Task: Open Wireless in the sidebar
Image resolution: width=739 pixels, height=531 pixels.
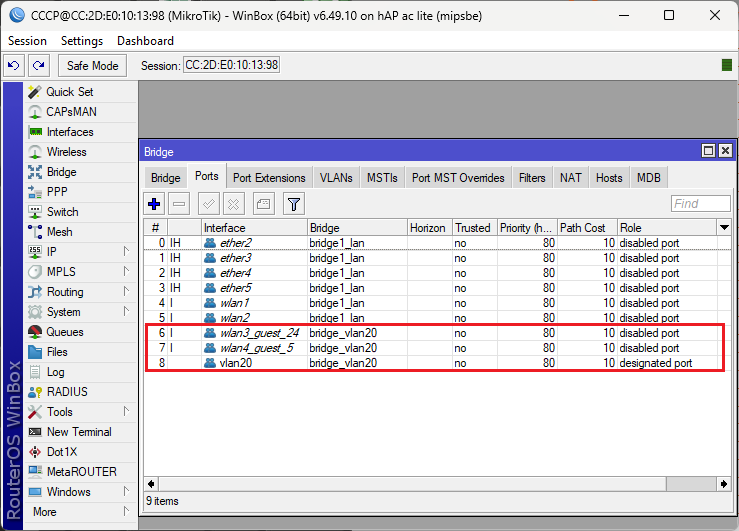Action: (x=81, y=152)
